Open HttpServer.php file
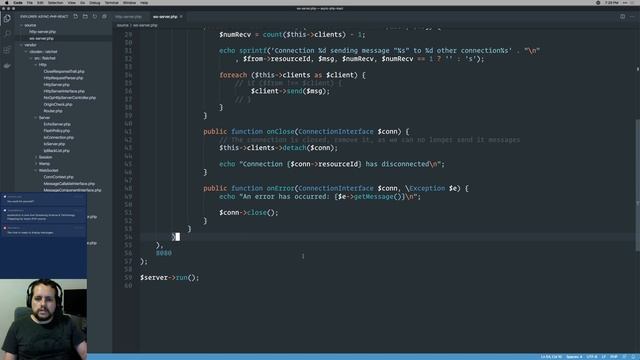Image resolution: width=640 pixels, height=360 pixels. point(56,84)
